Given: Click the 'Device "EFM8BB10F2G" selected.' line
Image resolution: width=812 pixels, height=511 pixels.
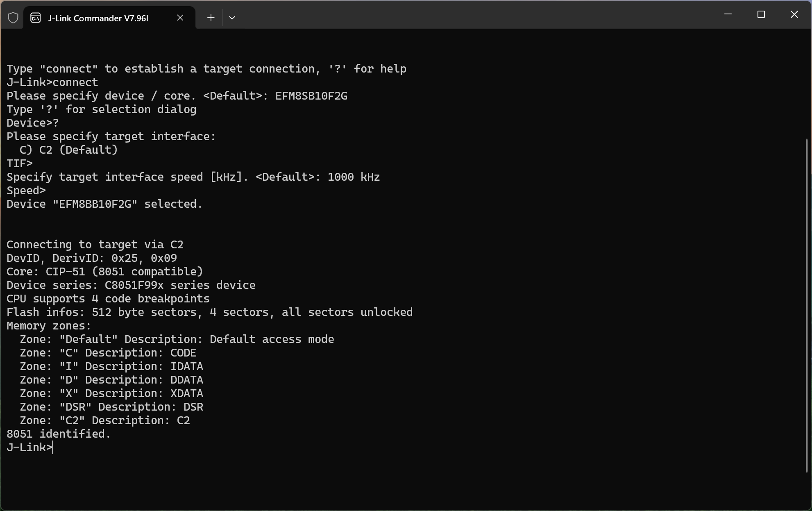Looking at the screenshot, I should pyautogui.click(x=104, y=204).
